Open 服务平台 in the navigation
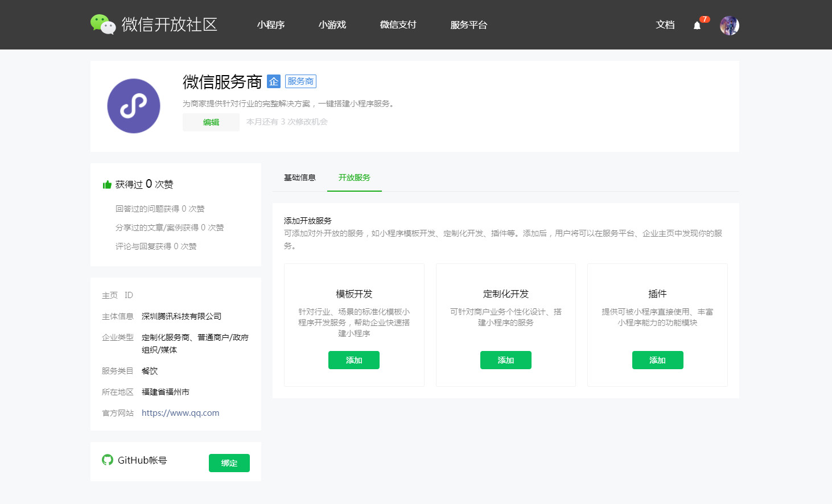This screenshot has width=832, height=504. (x=469, y=25)
